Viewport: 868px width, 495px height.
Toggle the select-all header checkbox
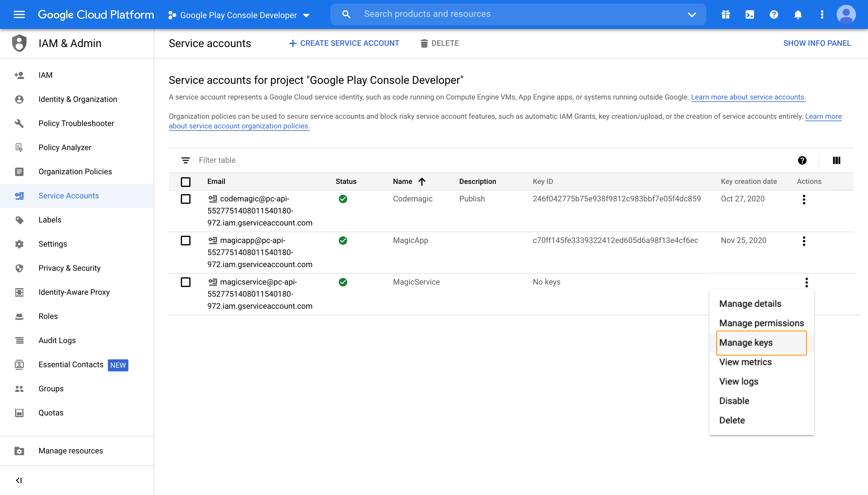tap(186, 182)
